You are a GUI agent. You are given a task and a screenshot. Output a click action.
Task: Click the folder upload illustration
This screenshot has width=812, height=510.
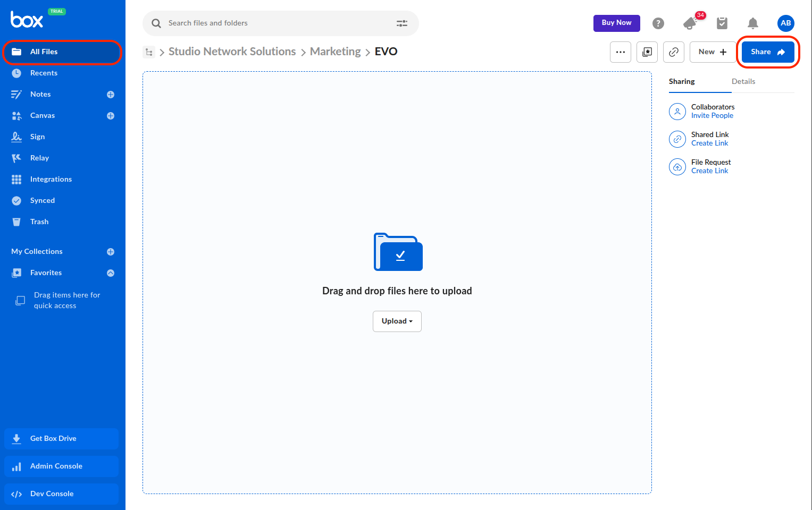click(x=398, y=252)
